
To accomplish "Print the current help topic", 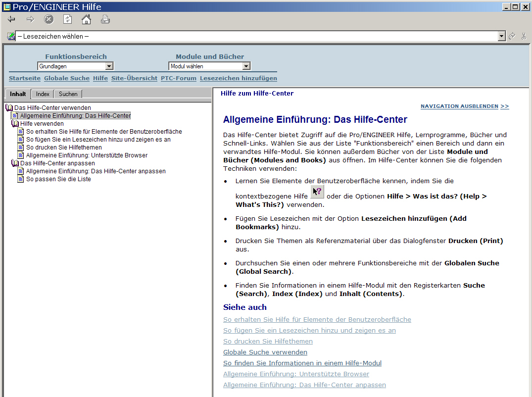I will point(105,19).
